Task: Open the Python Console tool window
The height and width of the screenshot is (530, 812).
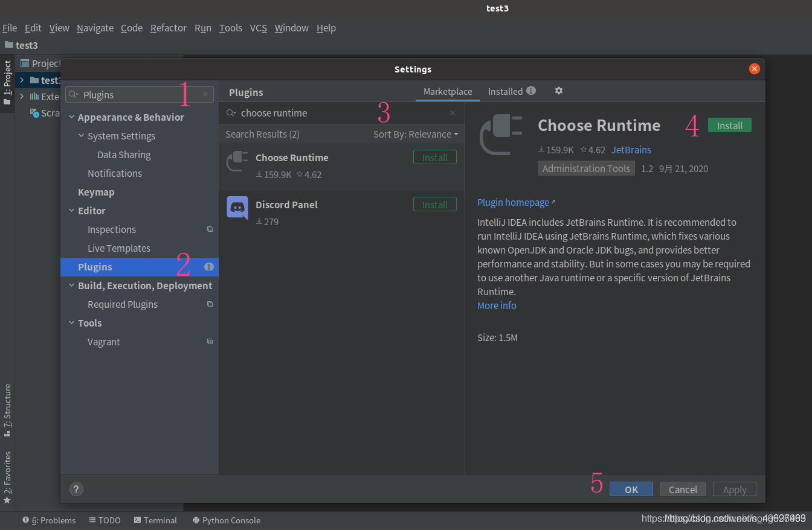Action: coord(226,520)
